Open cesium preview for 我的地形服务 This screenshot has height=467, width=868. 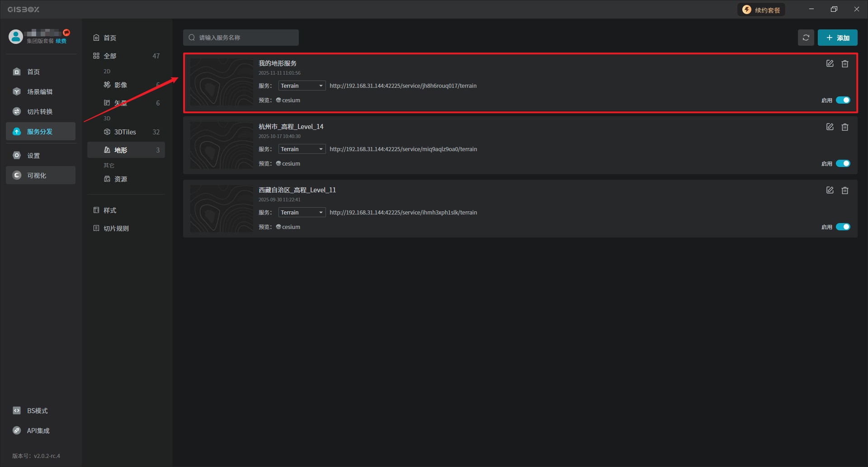[x=290, y=100]
